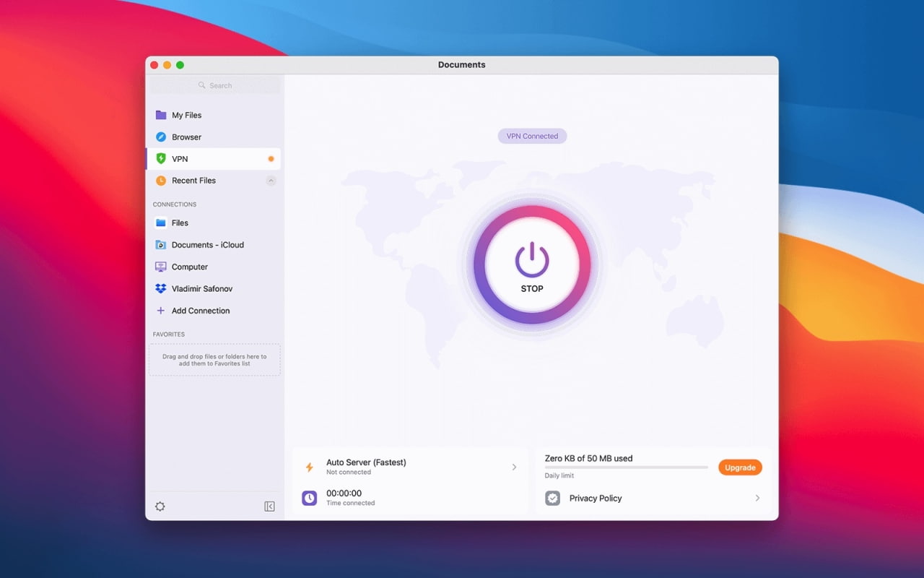Select My Files in the sidebar
924x578 pixels.
tap(214, 115)
